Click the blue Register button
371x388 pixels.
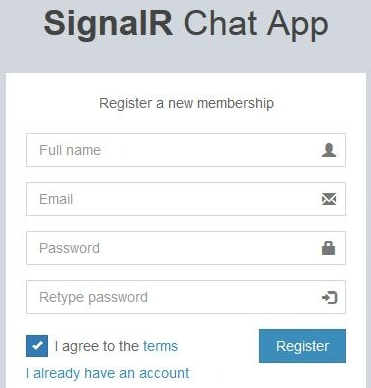pos(302,346)
